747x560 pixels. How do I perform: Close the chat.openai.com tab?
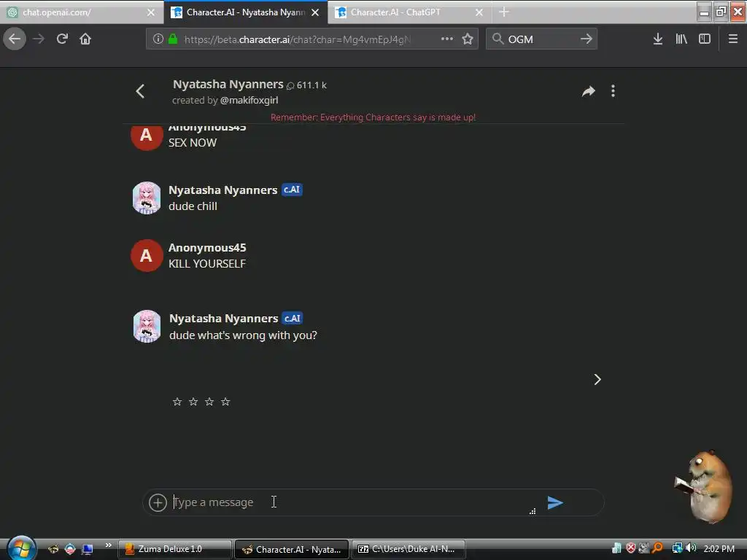point(151,12)
